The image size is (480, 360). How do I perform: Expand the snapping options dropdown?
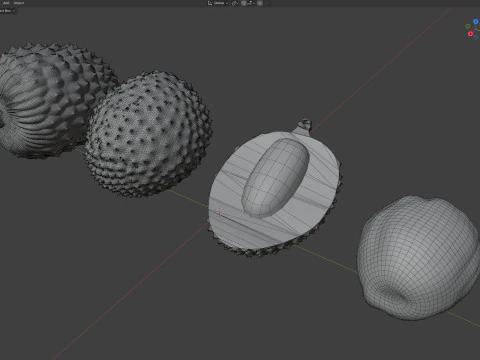pyautogui.click(x=251, y=3)
